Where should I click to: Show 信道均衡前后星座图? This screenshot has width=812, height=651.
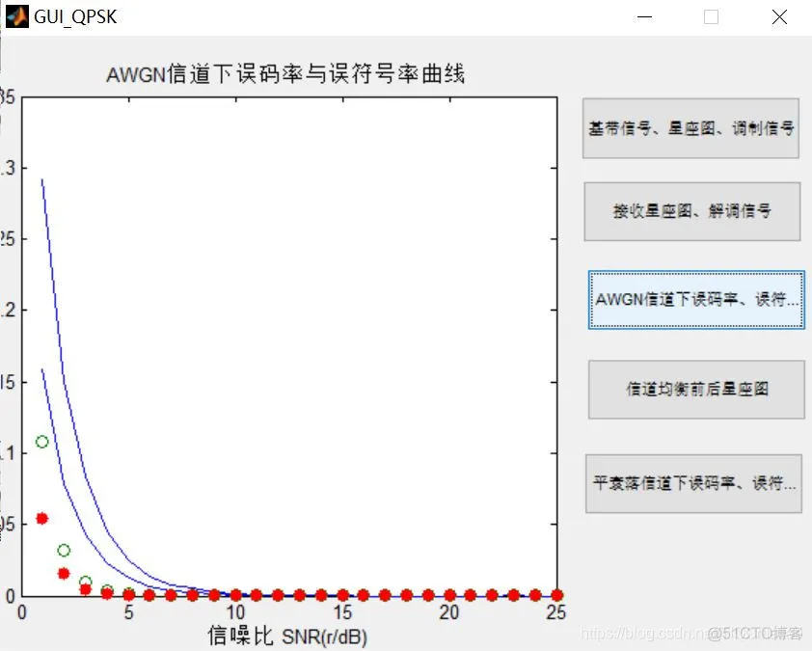696,390
